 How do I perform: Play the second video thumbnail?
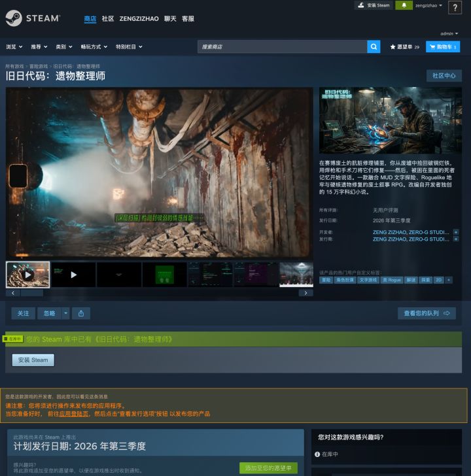pyautogui.click(x=73, y=275)
